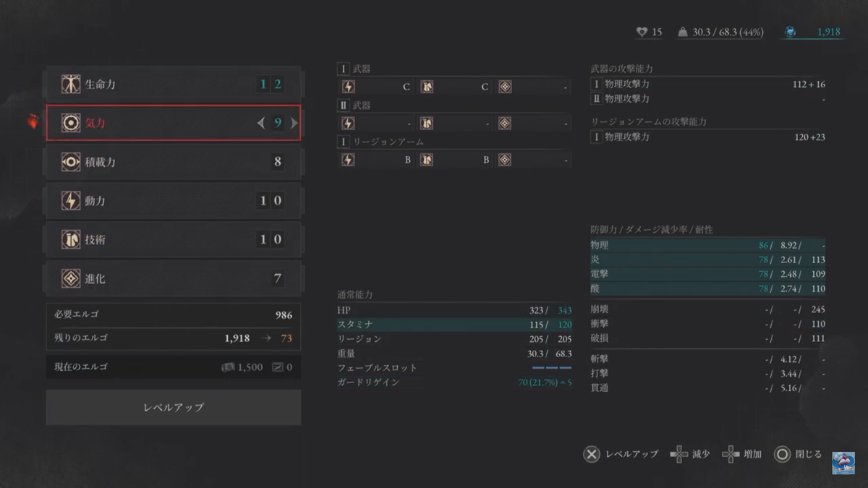
Task: Select the 技術 stat icon
Action: pyautogui.click(x=71, y=239)
